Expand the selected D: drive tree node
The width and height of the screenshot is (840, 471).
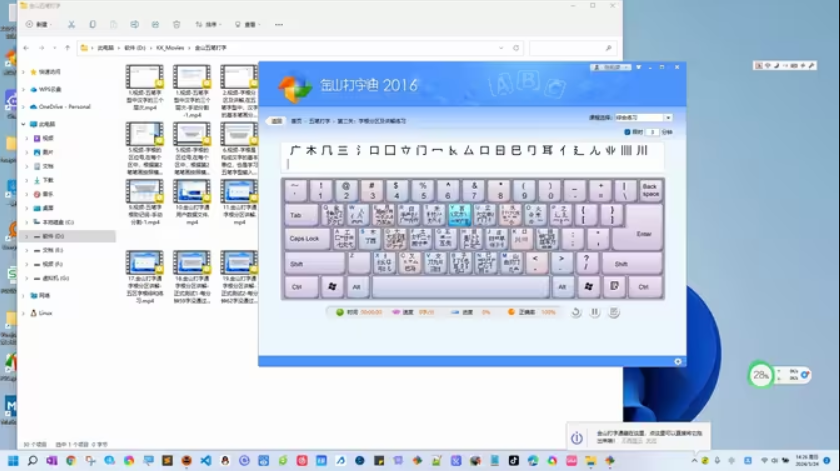[x=27, y=236]
